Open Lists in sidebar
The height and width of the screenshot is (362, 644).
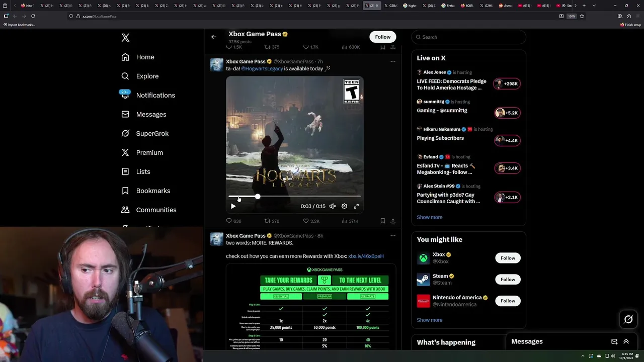point(136,172)
